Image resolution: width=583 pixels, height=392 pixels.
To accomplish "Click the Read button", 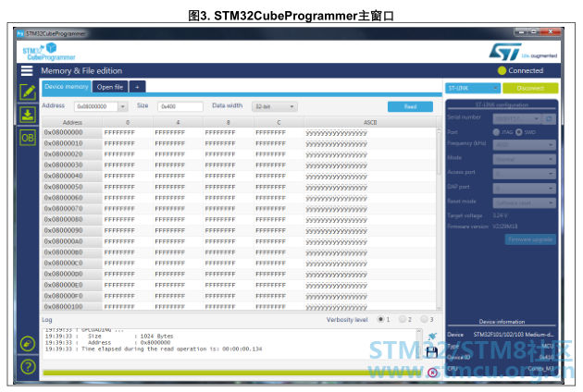I will coord(410,106).
